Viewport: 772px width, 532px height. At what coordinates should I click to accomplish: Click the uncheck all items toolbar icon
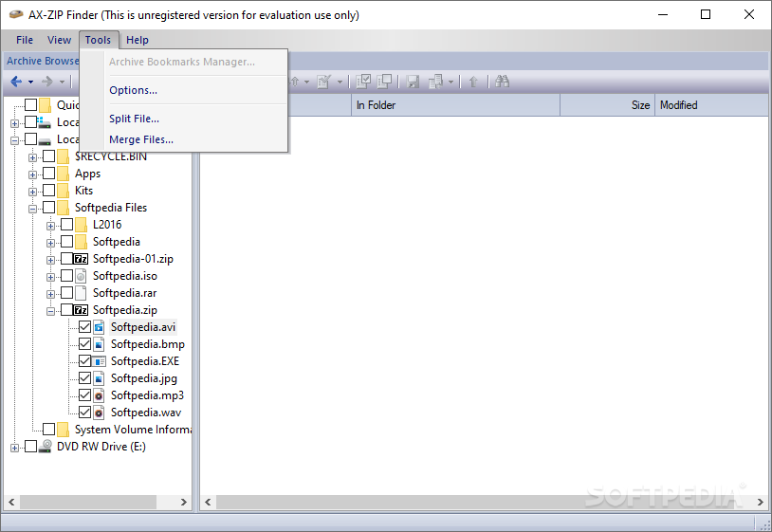384,82
